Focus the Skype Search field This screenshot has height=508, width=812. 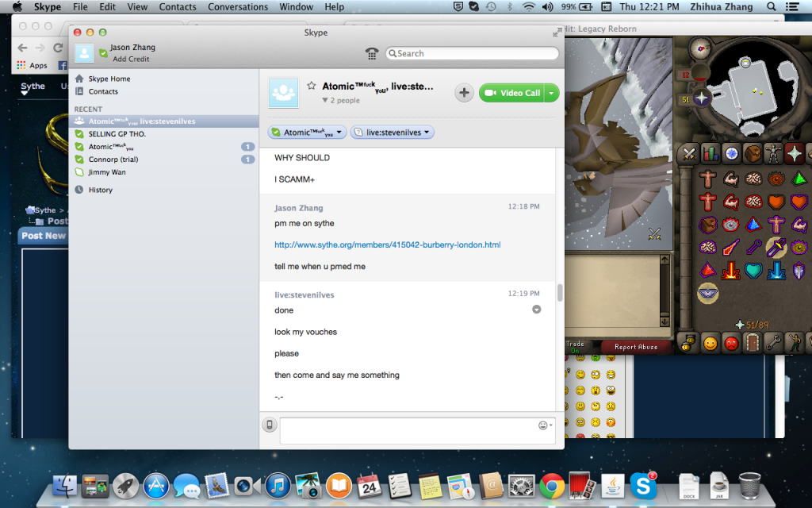click(473, 53)
